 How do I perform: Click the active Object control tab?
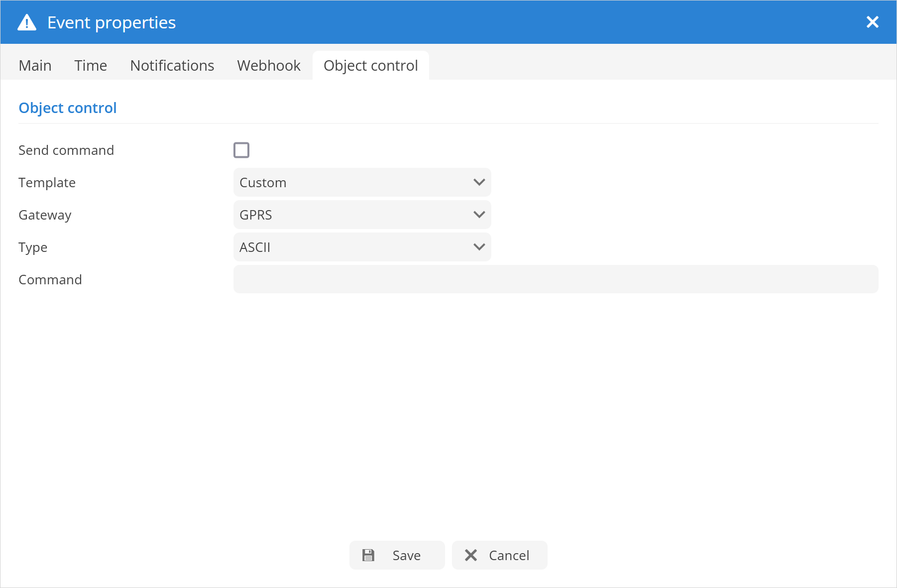click(x=370, y=66)
